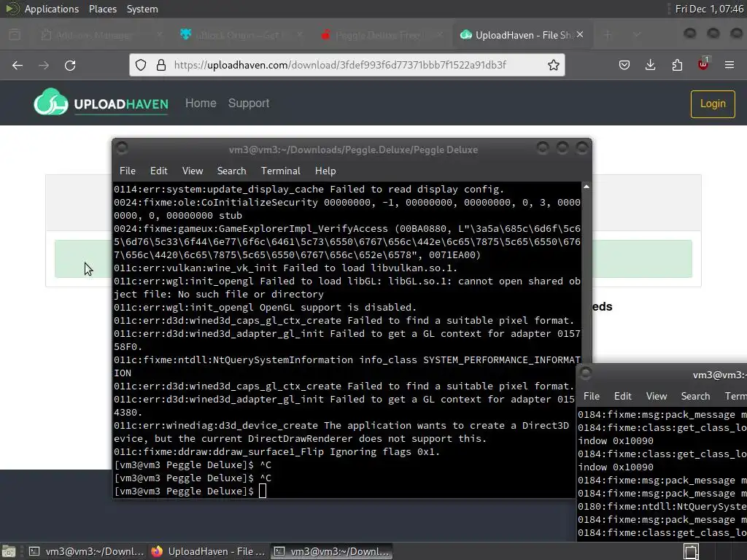Switch to UploadHaven Firefox taskbar entry
747x560 pixels.
pyautogui.click(x=208, y=551)
